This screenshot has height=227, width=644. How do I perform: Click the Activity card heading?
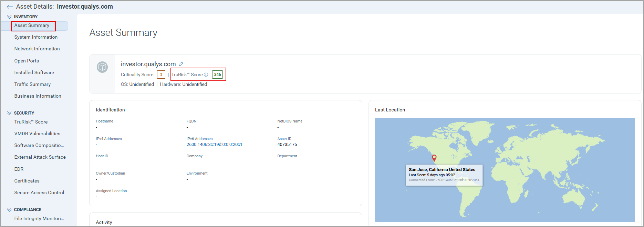(104, 222)
